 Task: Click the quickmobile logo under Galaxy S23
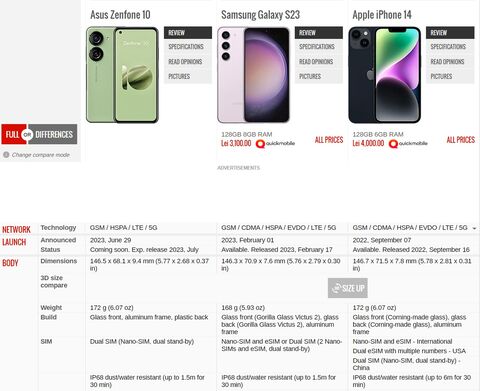[x=275, y=144]
